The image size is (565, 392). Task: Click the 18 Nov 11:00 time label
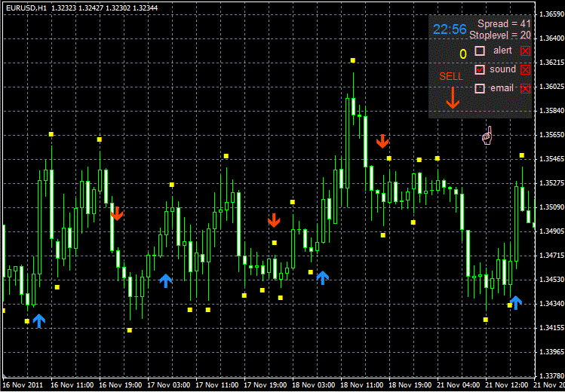363,384
